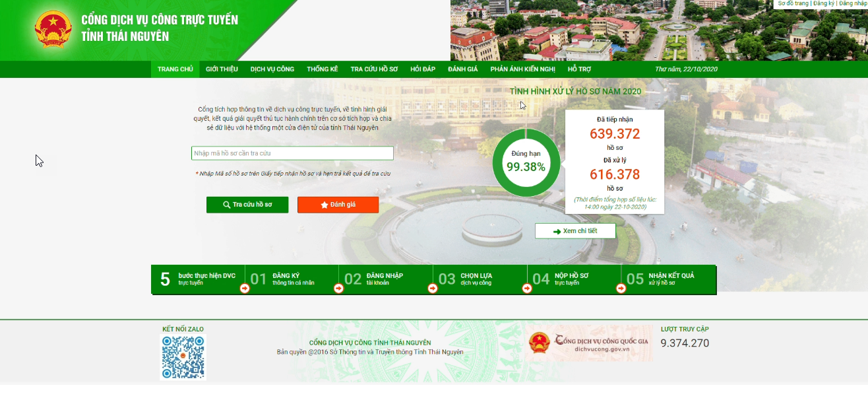Open the Sơ đồ trang link
Screen dimensions: 868x412
coord(793,4)
